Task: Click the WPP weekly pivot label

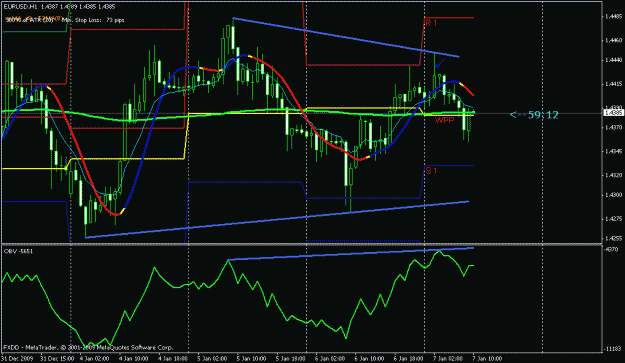Action: pos(444,120)
